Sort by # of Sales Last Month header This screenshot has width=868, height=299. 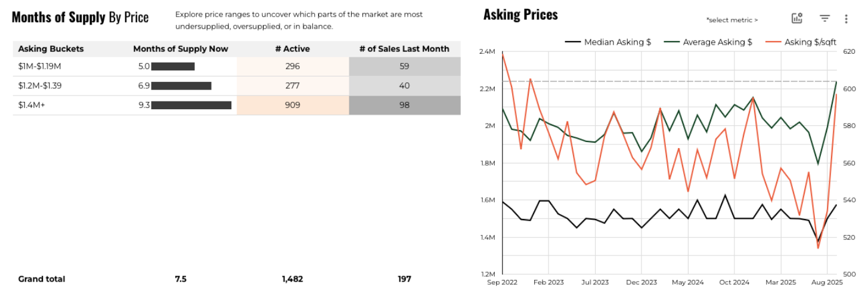404,49
